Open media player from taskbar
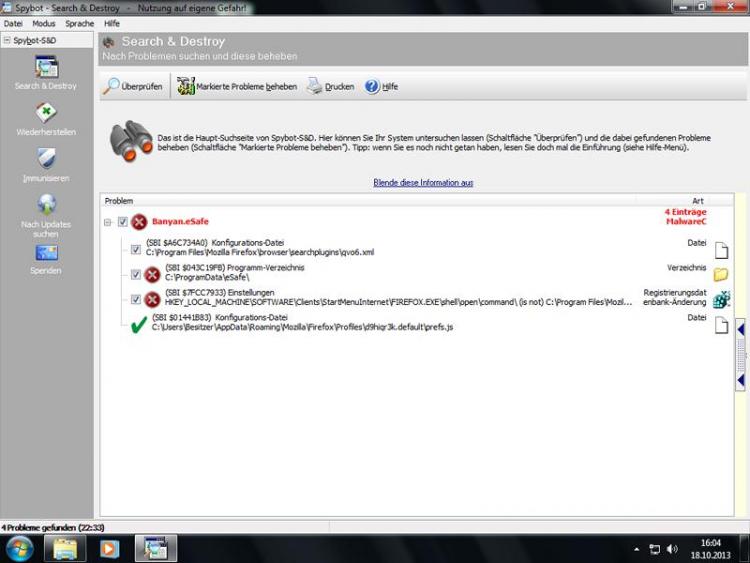This screenshot has width=750, height=563. 109,548
